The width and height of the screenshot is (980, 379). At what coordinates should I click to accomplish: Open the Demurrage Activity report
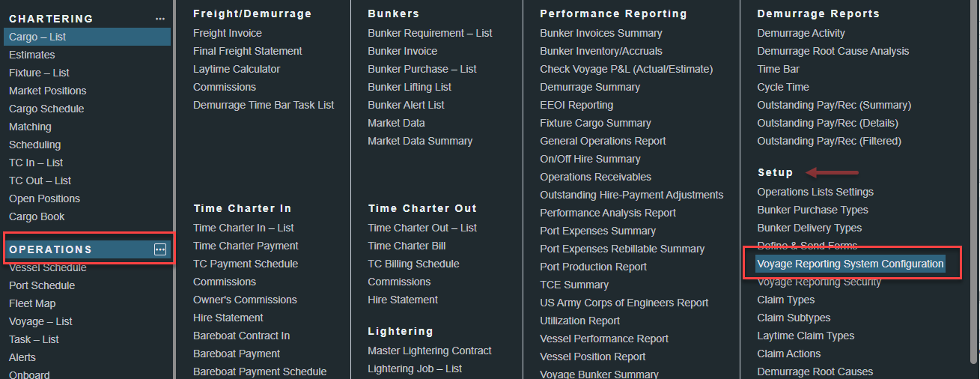pos(800,33)
